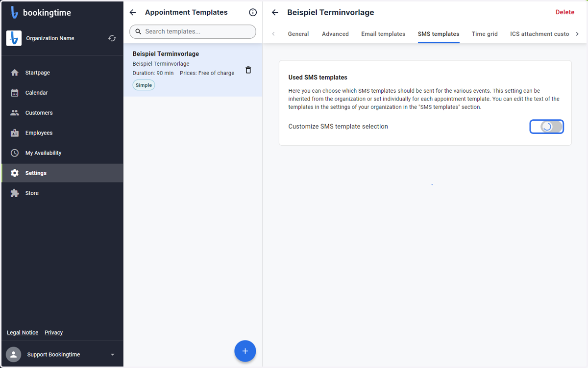Image resolution: width=588 pixels, height=368 pixels.
Task: Click the Prices: Free of charge text
Action: pos(207,73)
